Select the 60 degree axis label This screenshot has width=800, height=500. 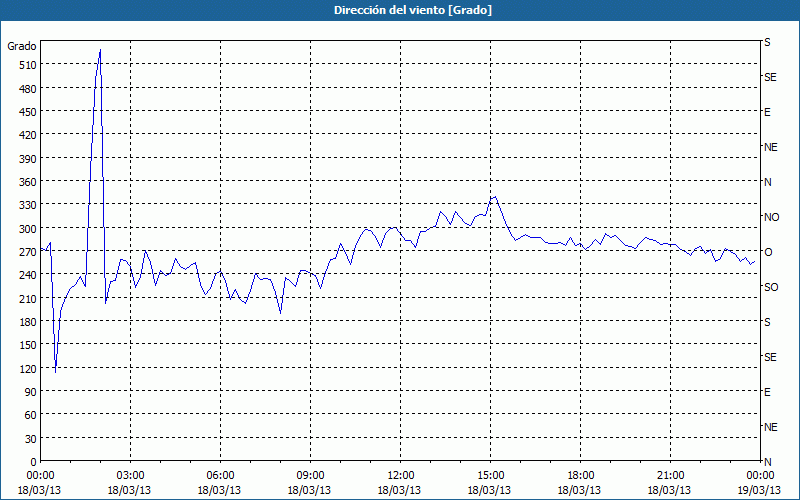click(x=31, y=415)
